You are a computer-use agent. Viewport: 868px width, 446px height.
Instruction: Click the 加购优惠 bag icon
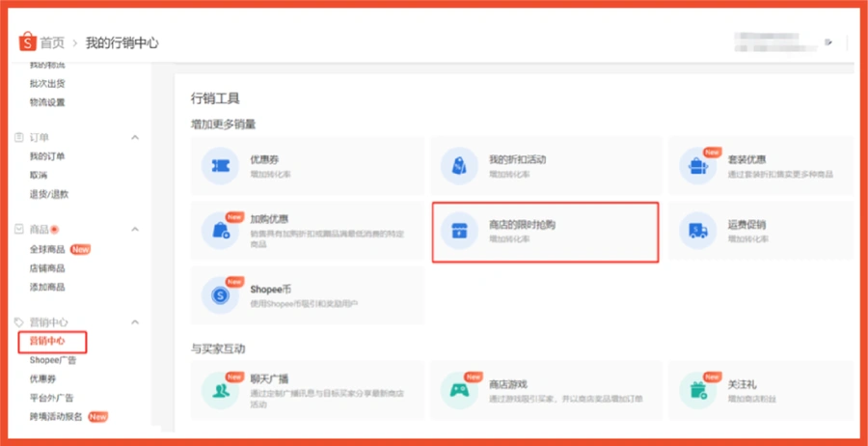(220, 231)
